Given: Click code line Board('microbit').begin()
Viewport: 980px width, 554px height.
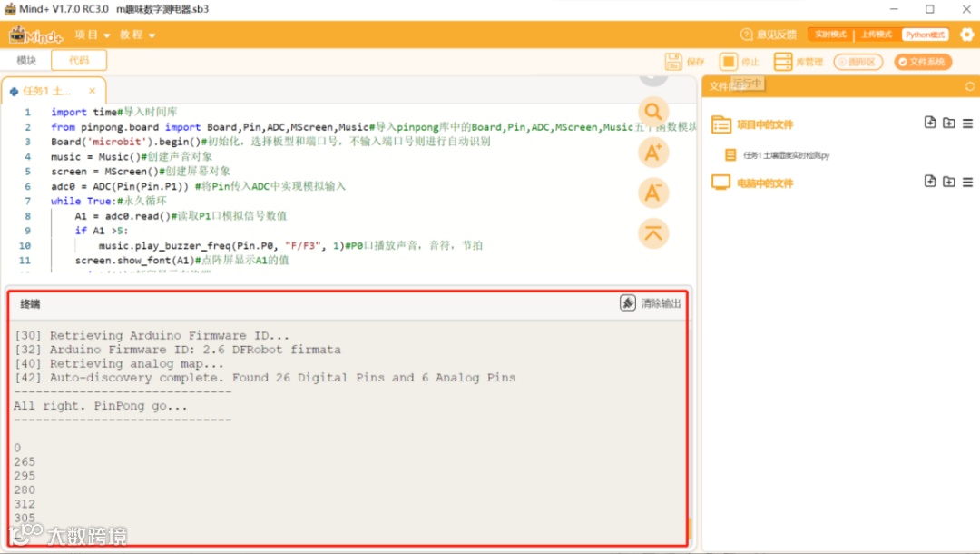Looking at the screenshot, I should tap(270, 142).
